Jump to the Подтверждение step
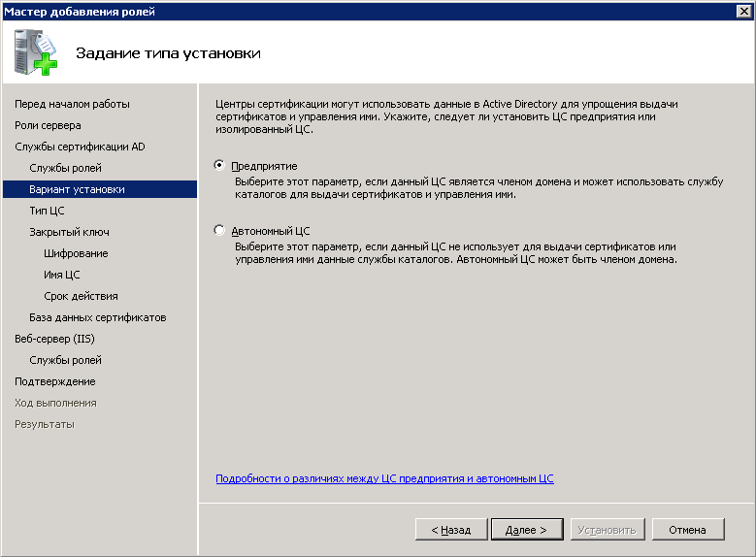 tap(54, 381)
